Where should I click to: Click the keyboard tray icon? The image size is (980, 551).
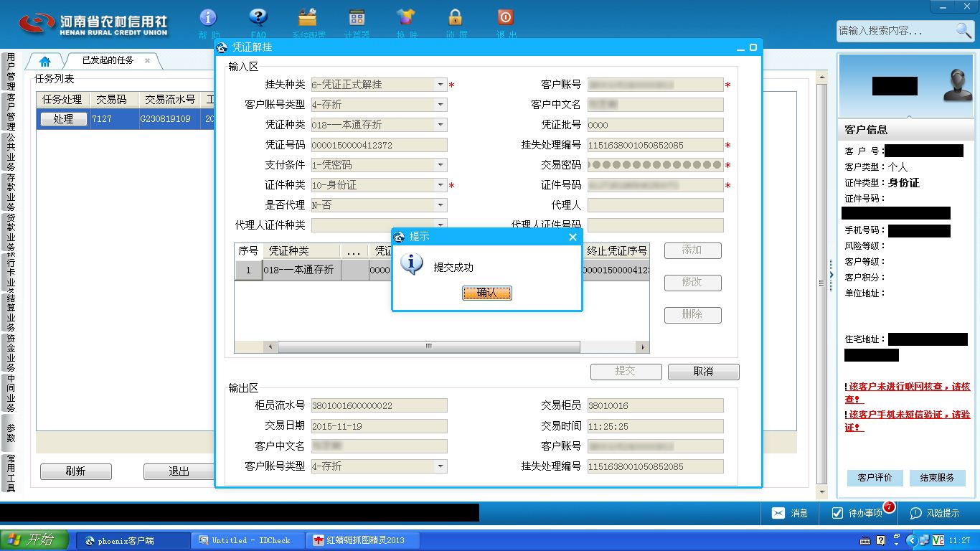click(x=865, y=540)
